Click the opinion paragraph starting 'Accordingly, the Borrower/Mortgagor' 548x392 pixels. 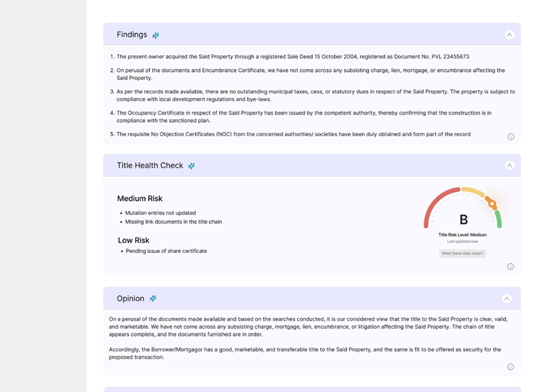[305, 353]
